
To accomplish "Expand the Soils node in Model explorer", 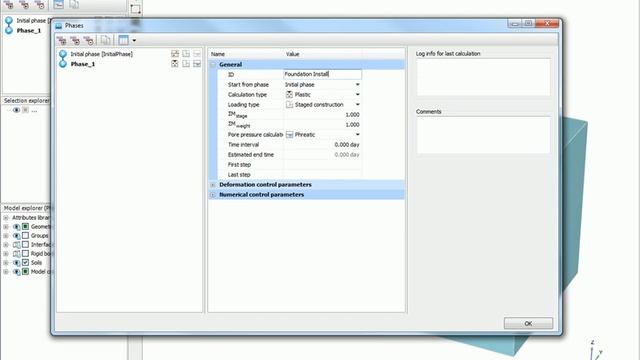I will tap(6, 263).
